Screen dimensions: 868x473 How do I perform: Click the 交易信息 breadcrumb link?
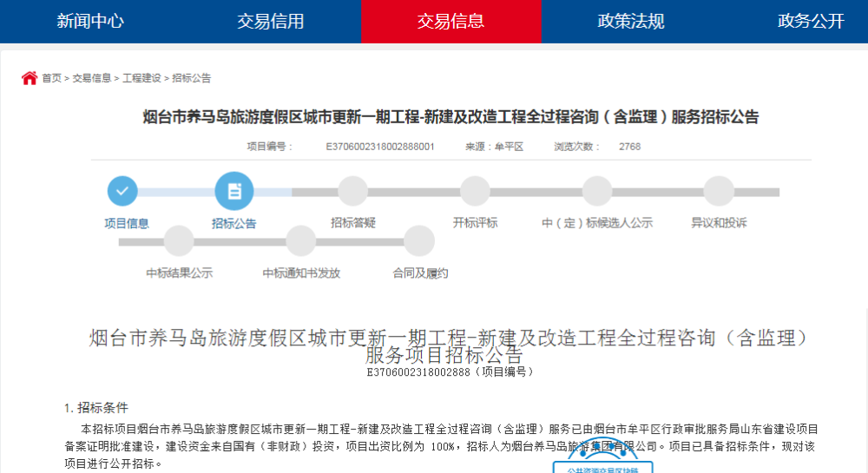[92, 79]
